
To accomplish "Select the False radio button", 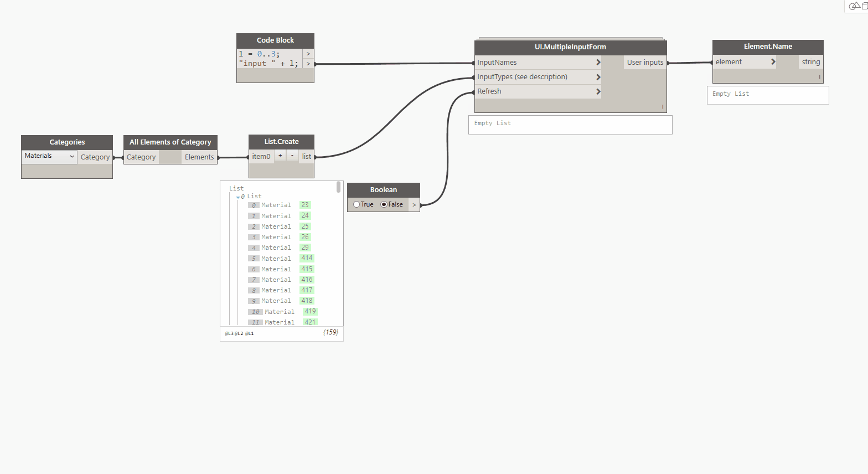I will [384, 204].
